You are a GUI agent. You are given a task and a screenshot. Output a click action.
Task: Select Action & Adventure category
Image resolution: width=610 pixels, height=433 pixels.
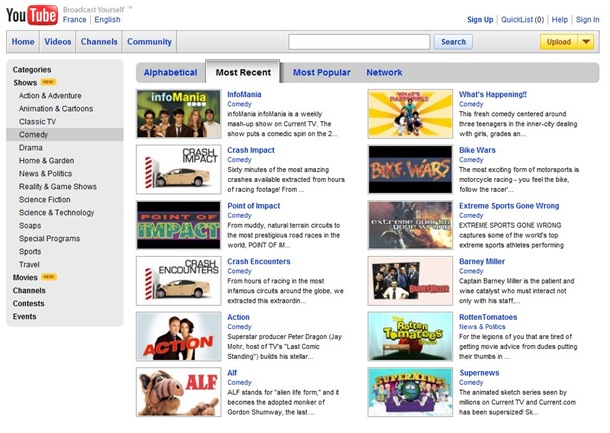coord(50,96)
